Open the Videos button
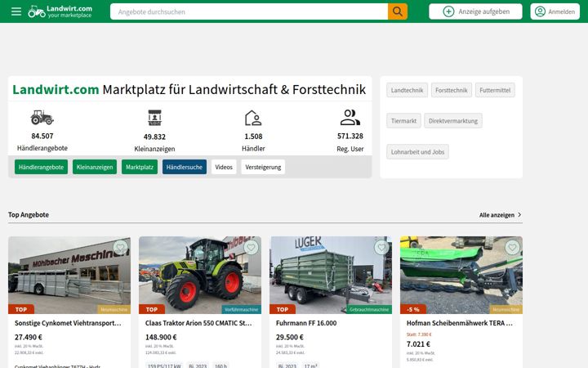The image size is (588, 368). (x=224, y=167)
